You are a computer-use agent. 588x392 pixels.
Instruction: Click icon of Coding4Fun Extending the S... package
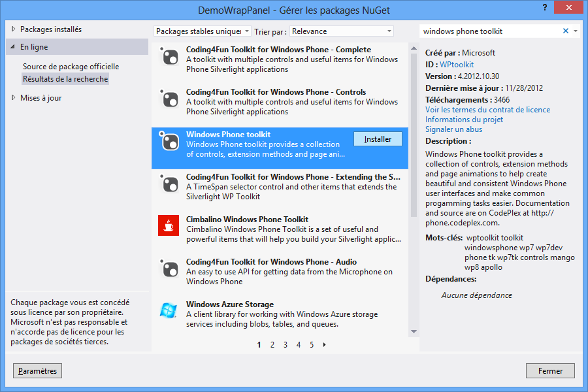point(169,184)
